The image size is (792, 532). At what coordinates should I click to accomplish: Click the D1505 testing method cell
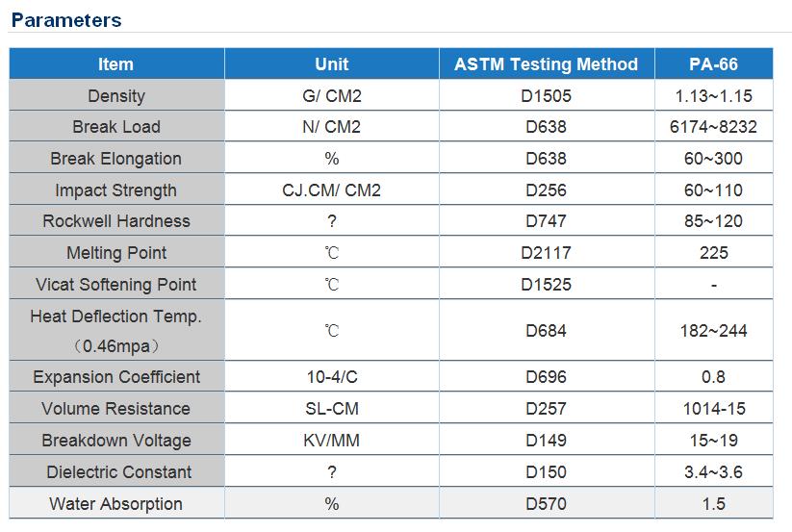(546, 95)
